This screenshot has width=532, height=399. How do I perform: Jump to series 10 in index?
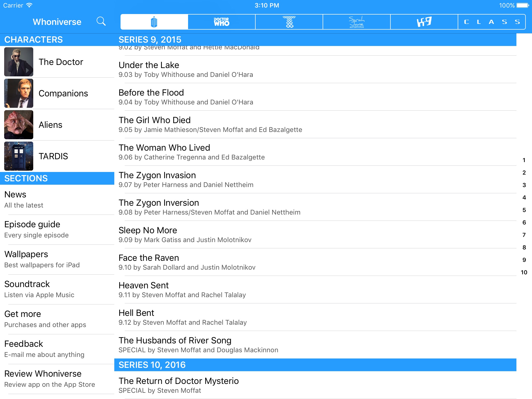[x=524, y=272]
